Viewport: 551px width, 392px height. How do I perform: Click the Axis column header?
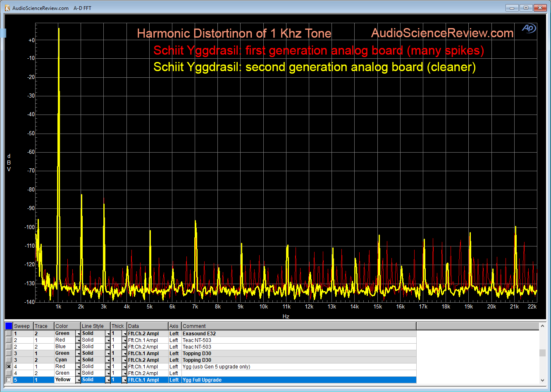click(175, 326)
